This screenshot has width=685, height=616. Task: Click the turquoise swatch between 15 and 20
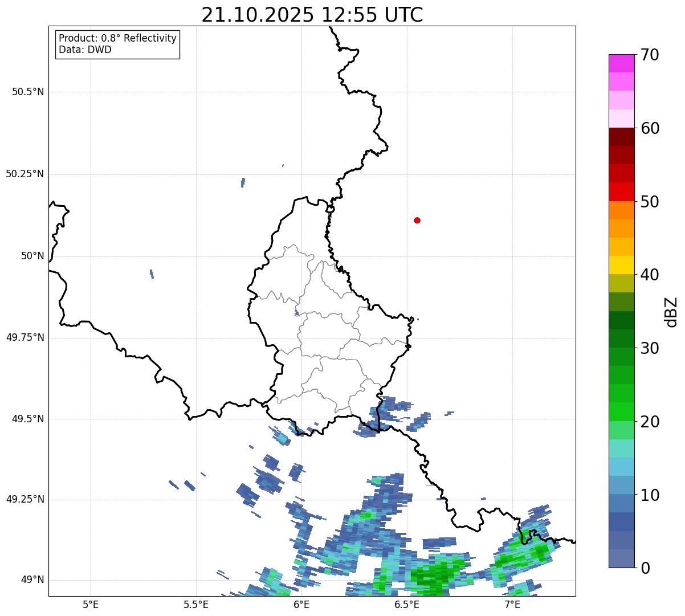pos(621,448)
